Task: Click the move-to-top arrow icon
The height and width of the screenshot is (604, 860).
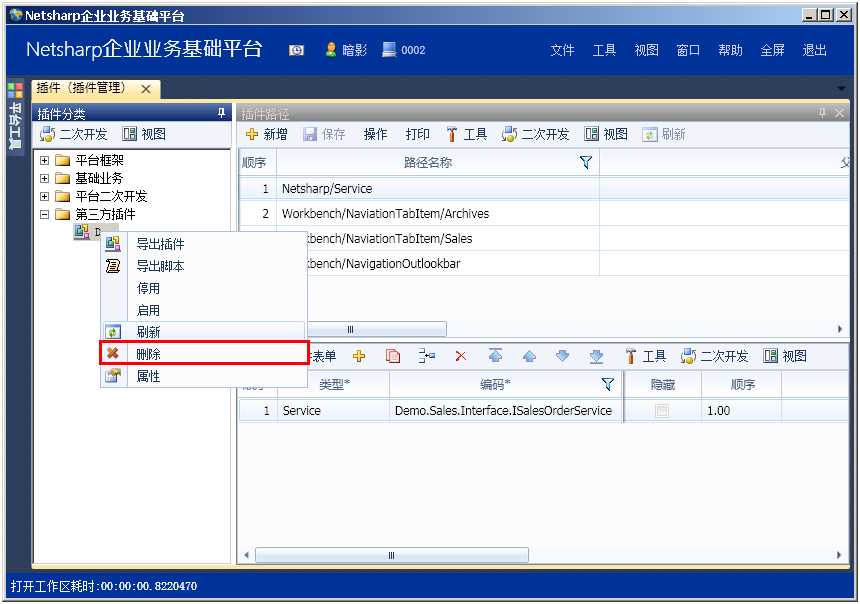Action: [x=495, y=355]
